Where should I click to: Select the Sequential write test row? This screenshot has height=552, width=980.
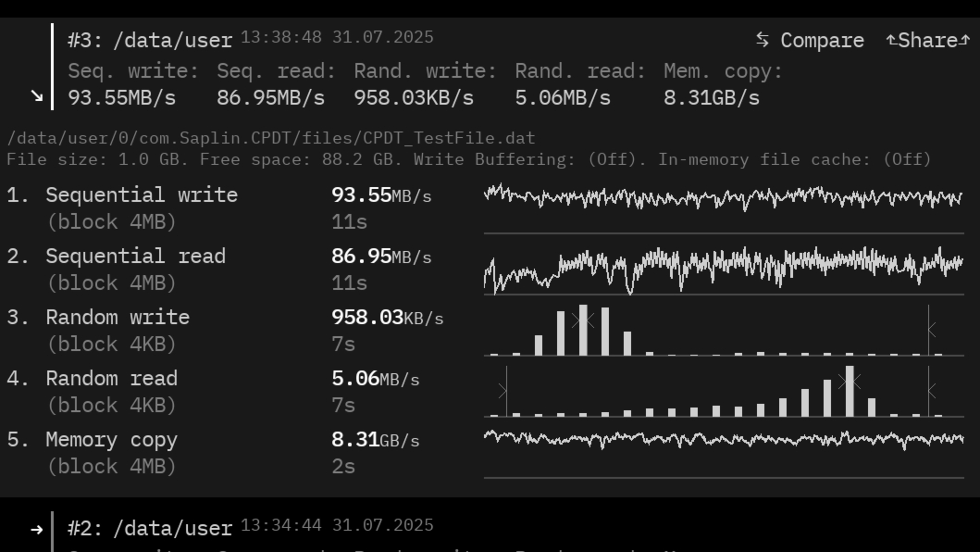click(x=142, y=195)
